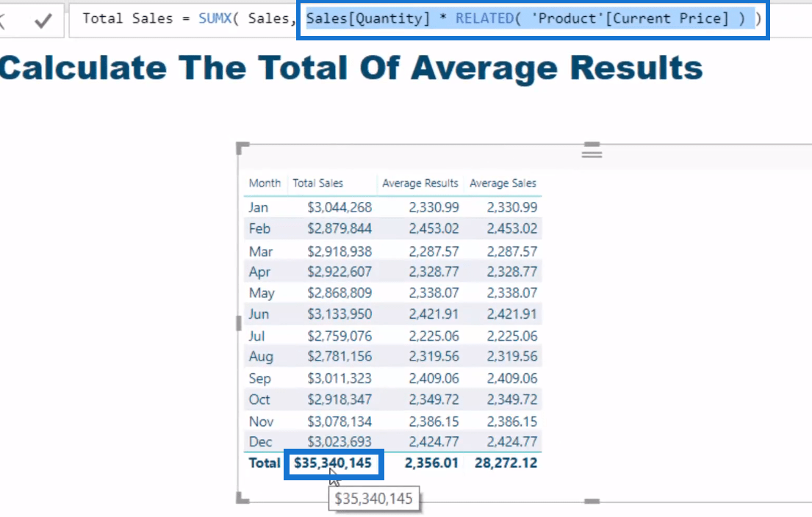Screen dimensions: 812x517
Task: Click the $2,781,156 Total Sales value
Action: (x=339, y=357)
